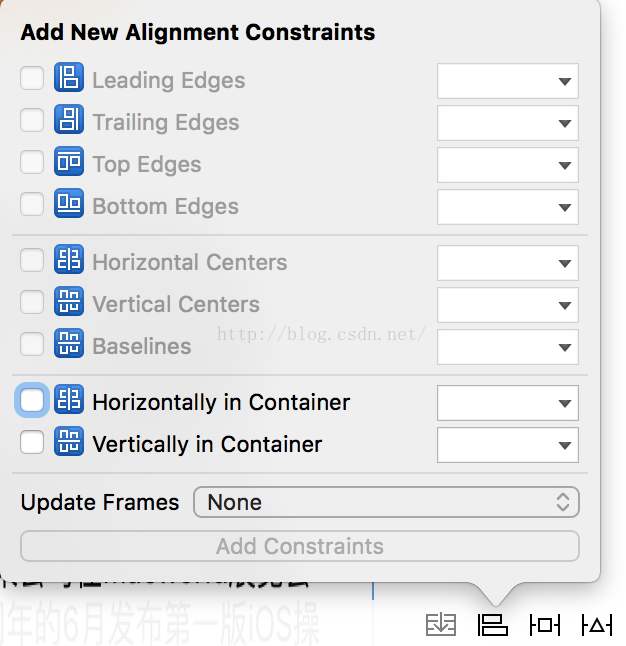626x646 pixels.
Task: Click the Horizontally in Container label
Action: coord(221,402)
